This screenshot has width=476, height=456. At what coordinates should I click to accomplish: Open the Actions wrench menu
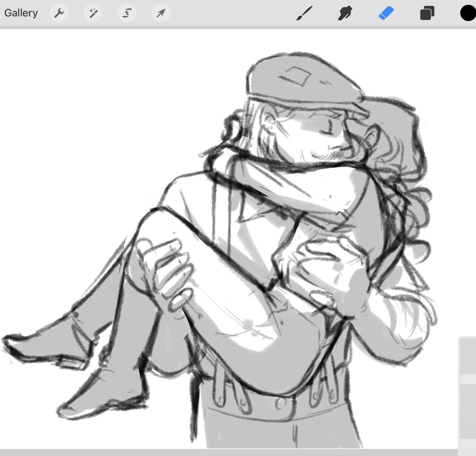(x=59, y=13)
